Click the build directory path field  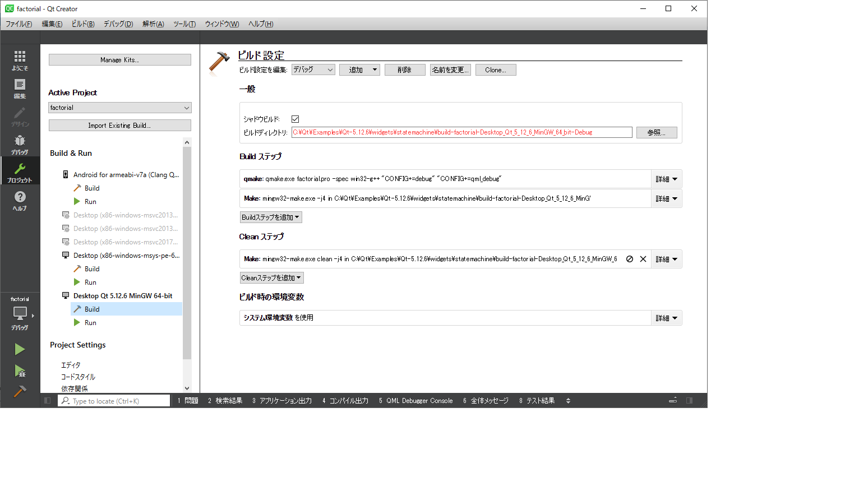[x=462, y=132]
